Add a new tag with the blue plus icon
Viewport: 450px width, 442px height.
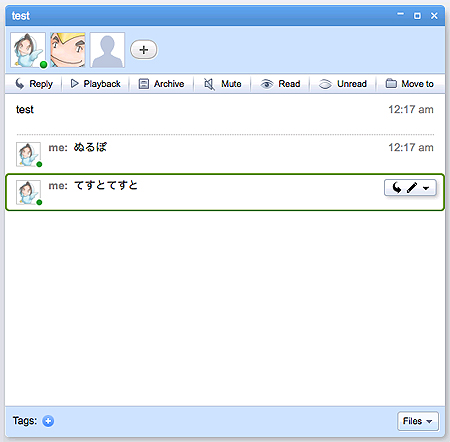click(48, 421)
